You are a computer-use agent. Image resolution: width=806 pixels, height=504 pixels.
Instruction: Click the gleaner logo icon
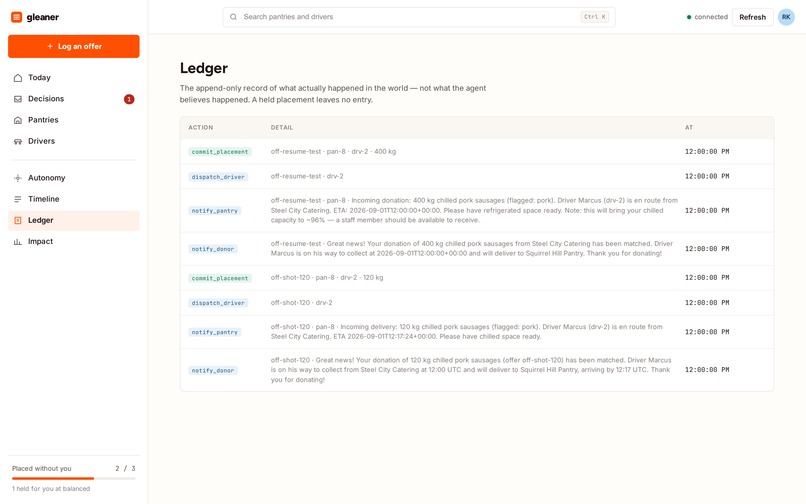[x=16, y=17]
